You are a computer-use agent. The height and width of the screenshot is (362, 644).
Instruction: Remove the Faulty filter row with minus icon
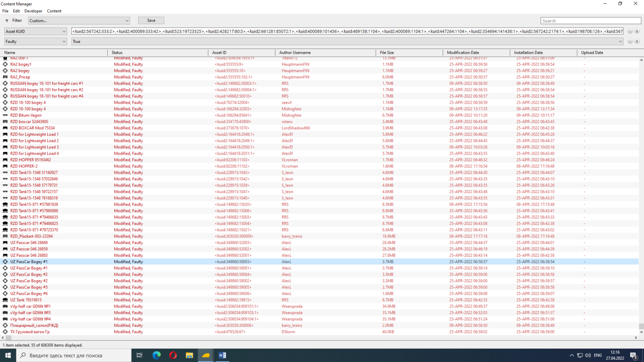630,42
